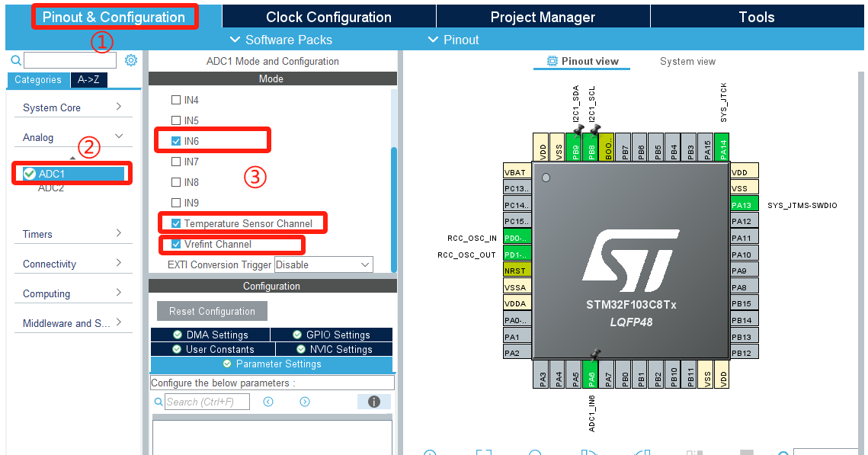
Task: Toggle the Vrefint Channel checkbox
Action: 176,244
